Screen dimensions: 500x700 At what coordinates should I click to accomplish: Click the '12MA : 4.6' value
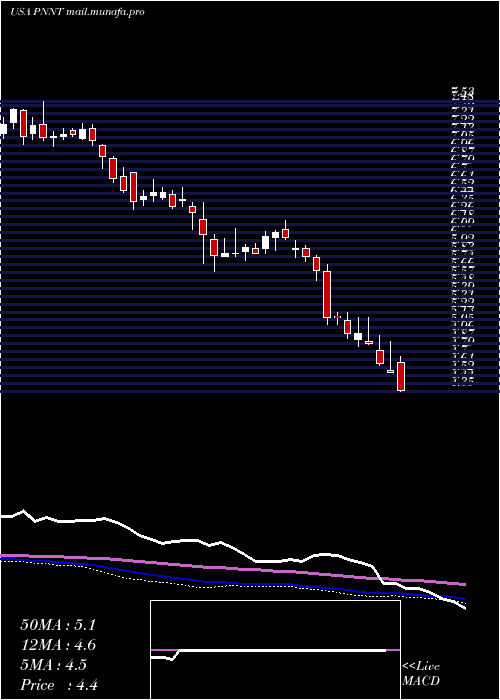(58, 645)
